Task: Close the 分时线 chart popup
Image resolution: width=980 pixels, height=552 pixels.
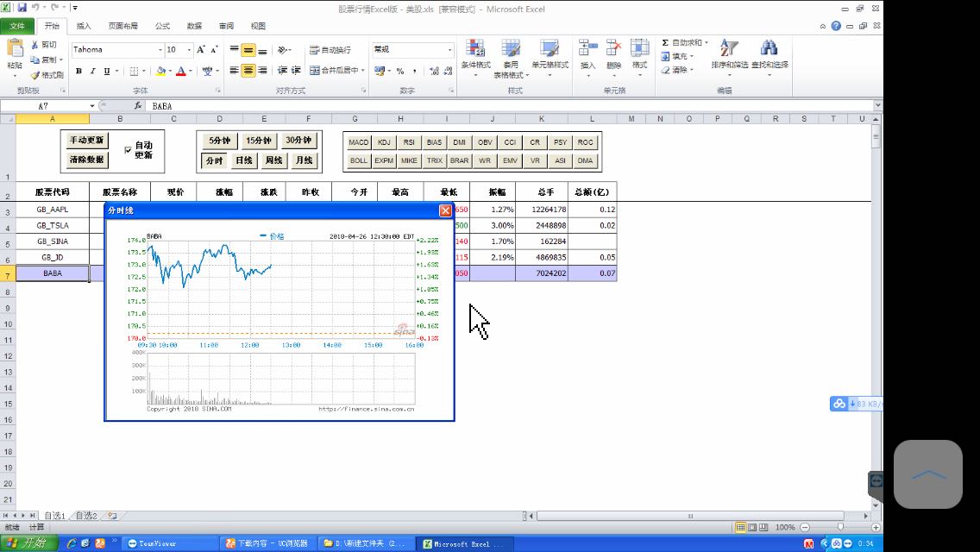Action: click(x=445, y=210)
